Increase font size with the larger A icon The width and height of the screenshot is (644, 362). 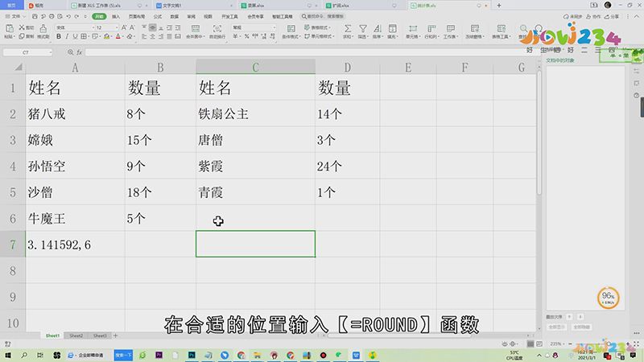click(x=124, y=27)
